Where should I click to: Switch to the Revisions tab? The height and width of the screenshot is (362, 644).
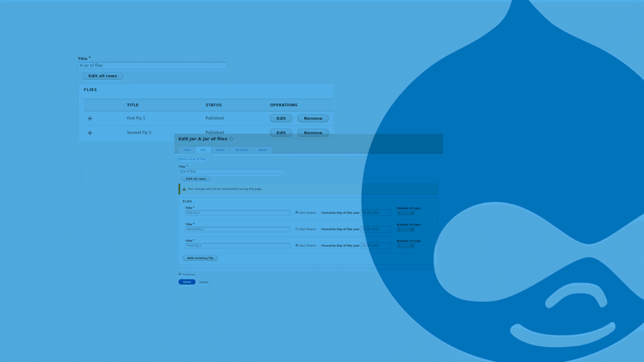click(241, 150)
